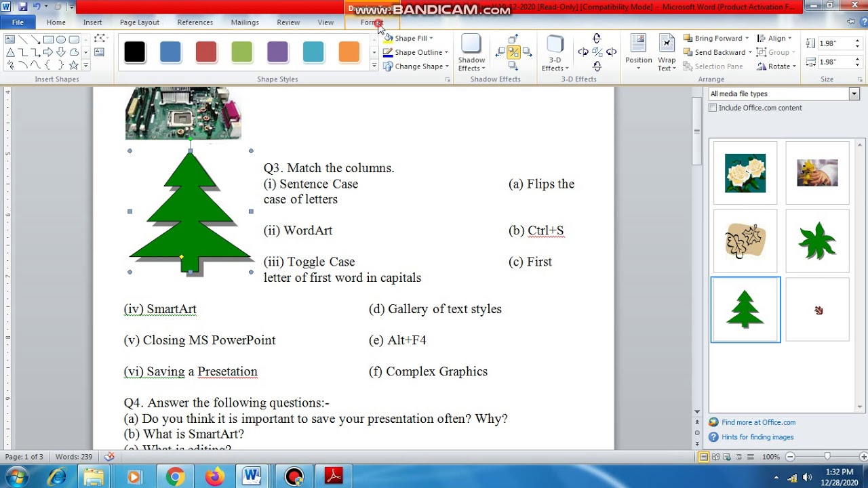Switch to the Page Layout tab
This screenshot has height=488, width=868.
coord(140,22)
